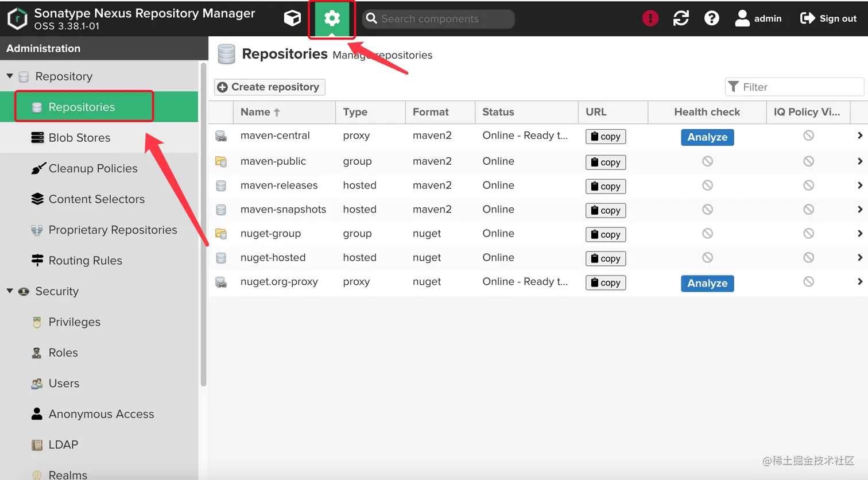Click the nuget-group folder icon
868x480 pixels.
click(x=221, y=234)
